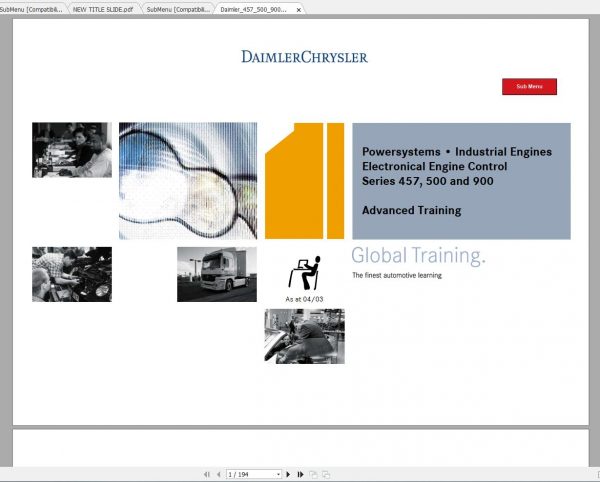600x482 pixels.
Task: Open the page number dropdown arrow
Action: click(x=278, y=474)
